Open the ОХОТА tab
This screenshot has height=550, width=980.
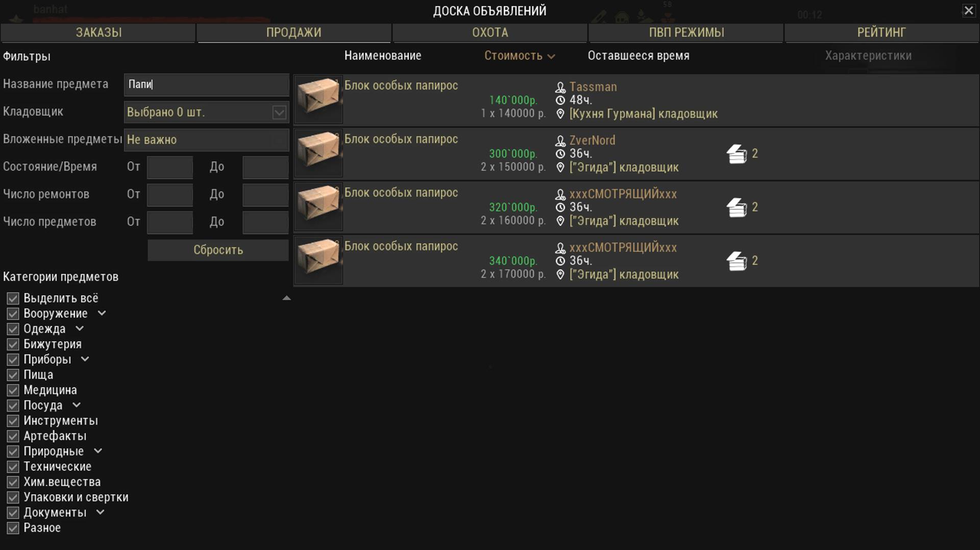490,32
